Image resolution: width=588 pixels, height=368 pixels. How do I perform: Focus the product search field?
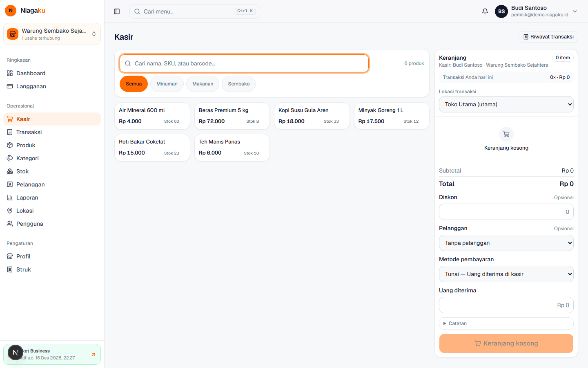coord(244,63)
